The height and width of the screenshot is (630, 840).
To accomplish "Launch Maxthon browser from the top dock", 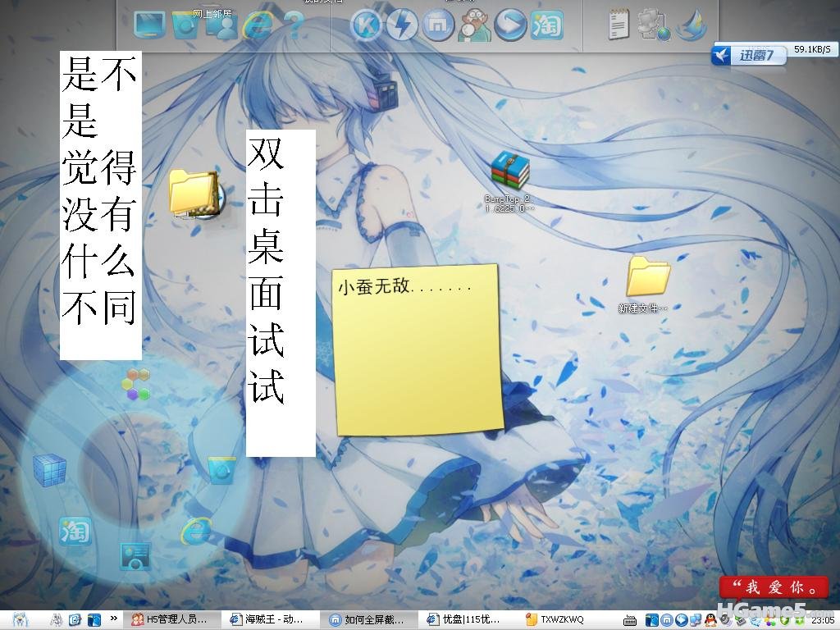I will (438, 25).
